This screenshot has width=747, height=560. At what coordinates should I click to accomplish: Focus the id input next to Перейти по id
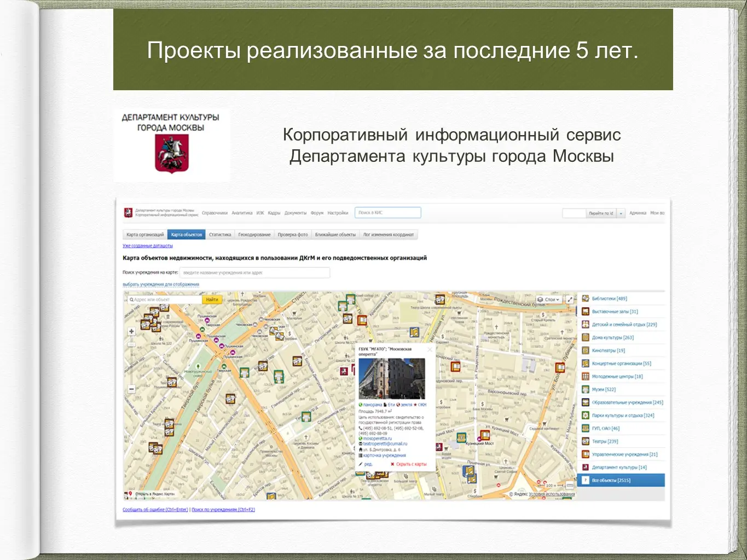(x=574, y=213)
